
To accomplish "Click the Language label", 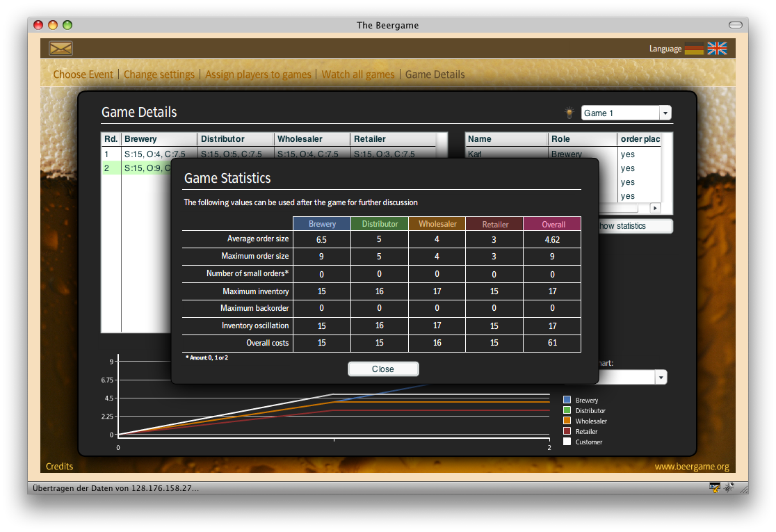I will click(x=665, y=49).
